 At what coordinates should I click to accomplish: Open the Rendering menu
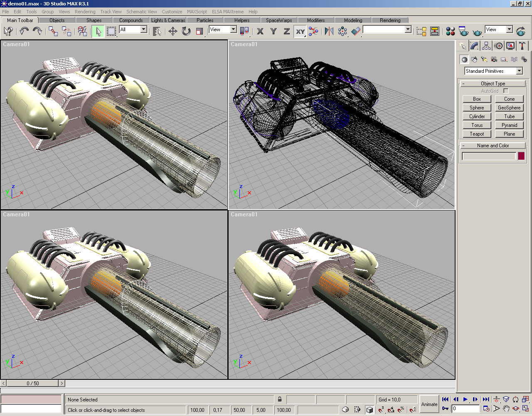85,12
